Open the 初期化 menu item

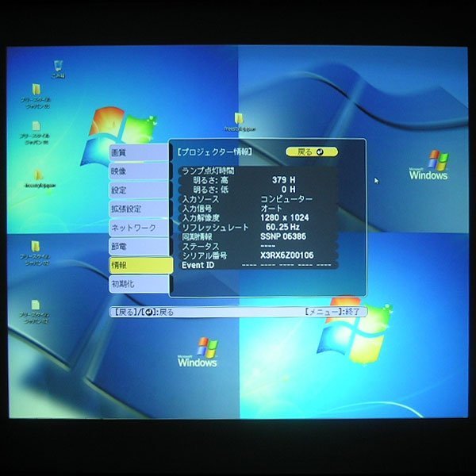139,284
